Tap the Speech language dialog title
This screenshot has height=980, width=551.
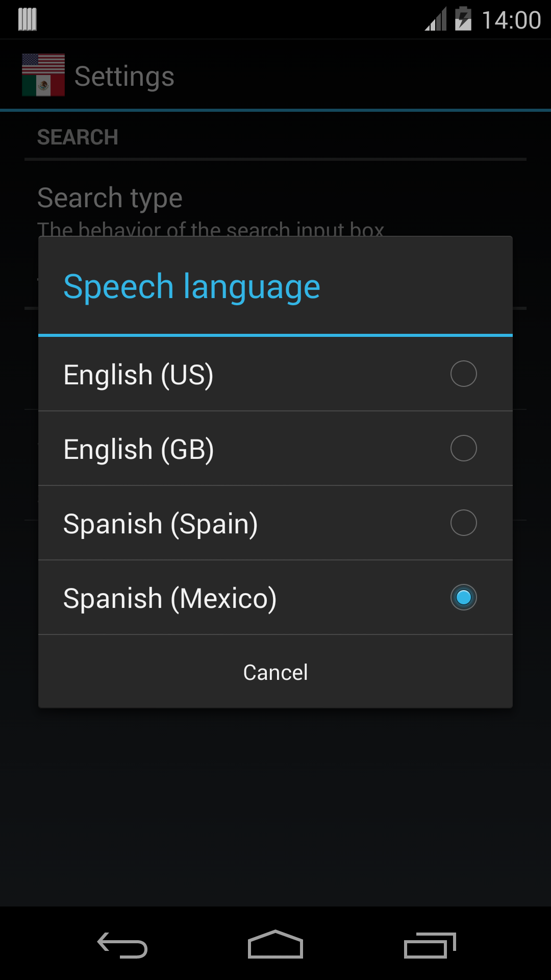(x=192, y=287)
